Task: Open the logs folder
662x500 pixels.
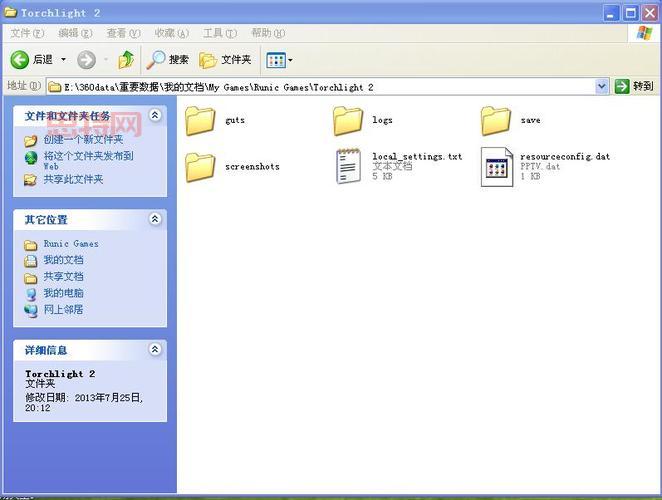Action: [x=349, y=121]
